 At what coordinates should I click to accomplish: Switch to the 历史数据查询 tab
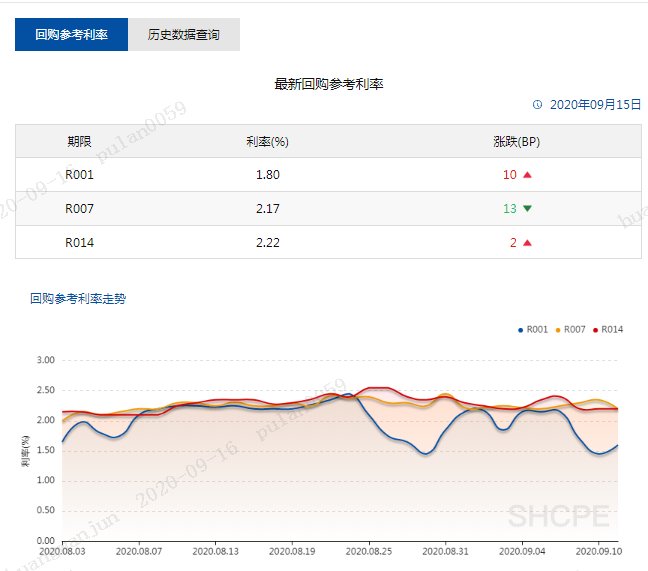(x=184, y=34)
